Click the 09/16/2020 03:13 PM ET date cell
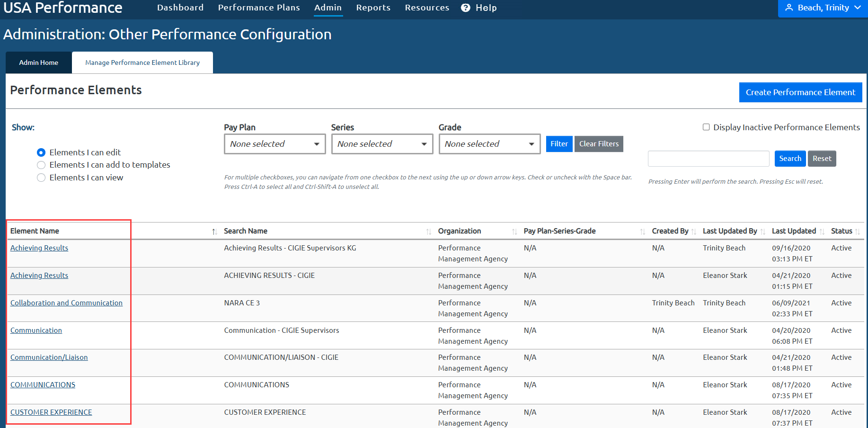The width and height of the screenshot is (868, 428). pyautogui.click(x=792, y=253)
